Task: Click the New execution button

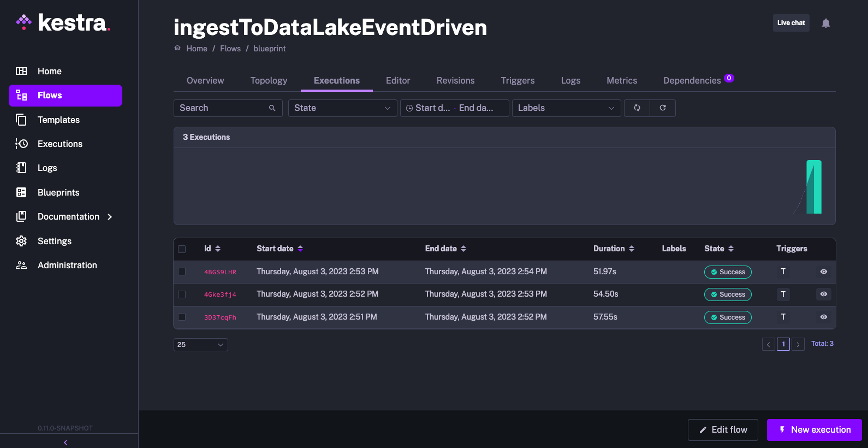Action: (x=814, y=430)
